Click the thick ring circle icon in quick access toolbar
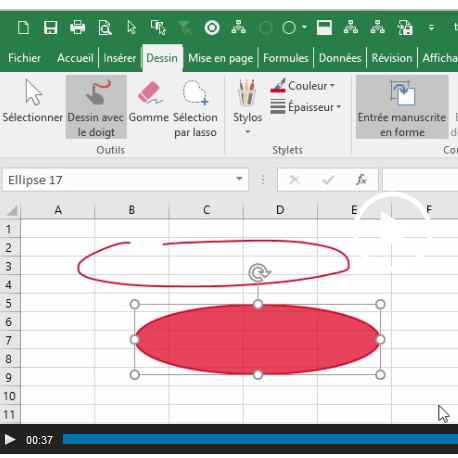The image size is (458, 458). tap(212, 28)
